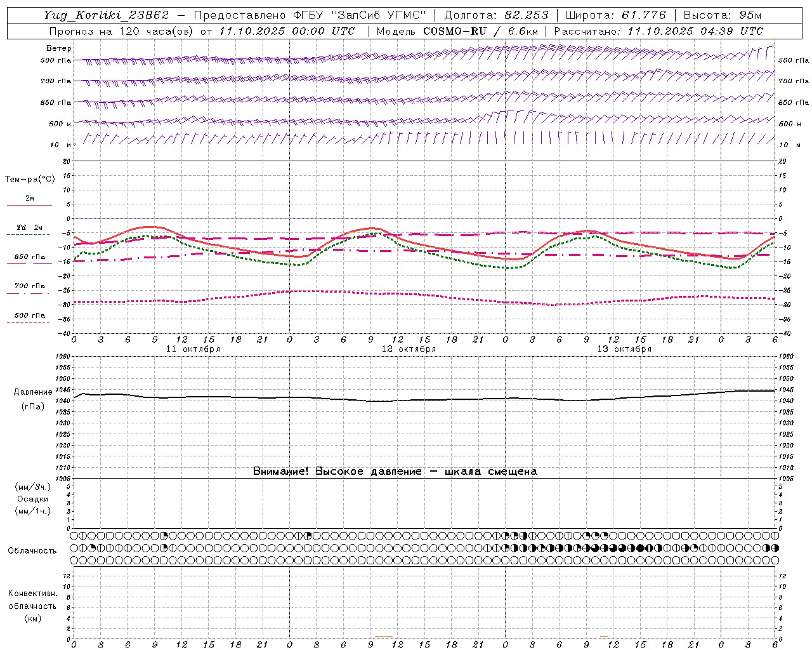This screenshot has height=650, width=812.
Task: Click the dotted 500 гПа temperature legend line
Action: pos(28,323)
